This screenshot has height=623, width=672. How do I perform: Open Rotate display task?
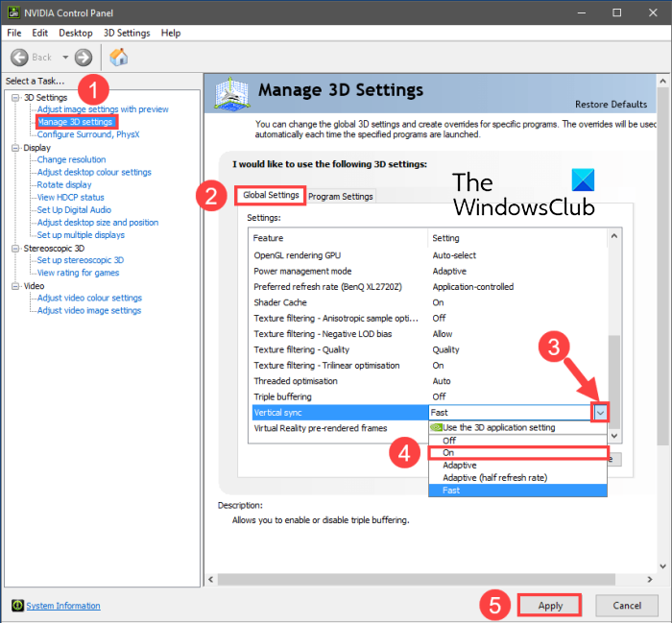[64, 184]
